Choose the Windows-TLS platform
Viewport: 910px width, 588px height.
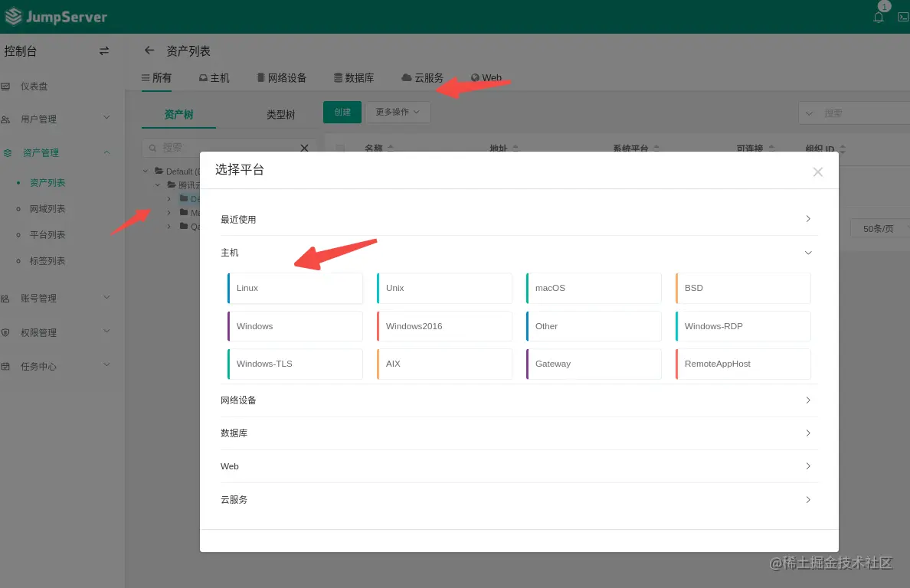[295, 364]
